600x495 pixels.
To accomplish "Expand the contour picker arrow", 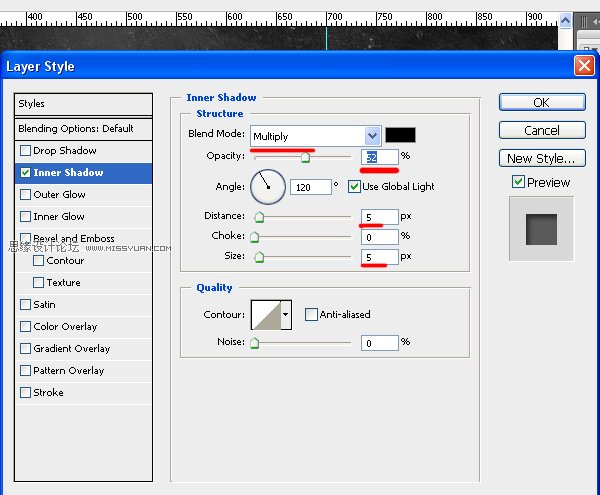I will click(286, 315).
